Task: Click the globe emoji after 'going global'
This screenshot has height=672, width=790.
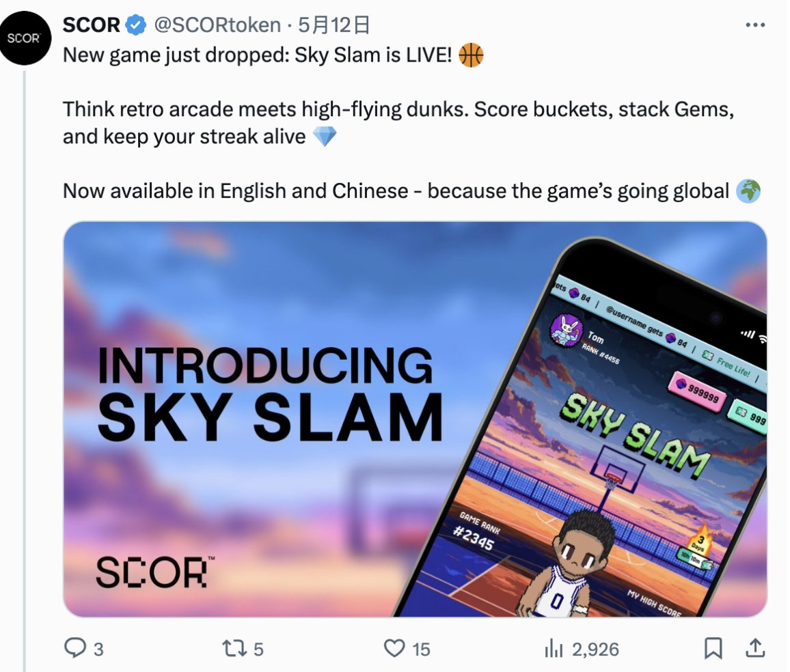Action: pos(748,191)
